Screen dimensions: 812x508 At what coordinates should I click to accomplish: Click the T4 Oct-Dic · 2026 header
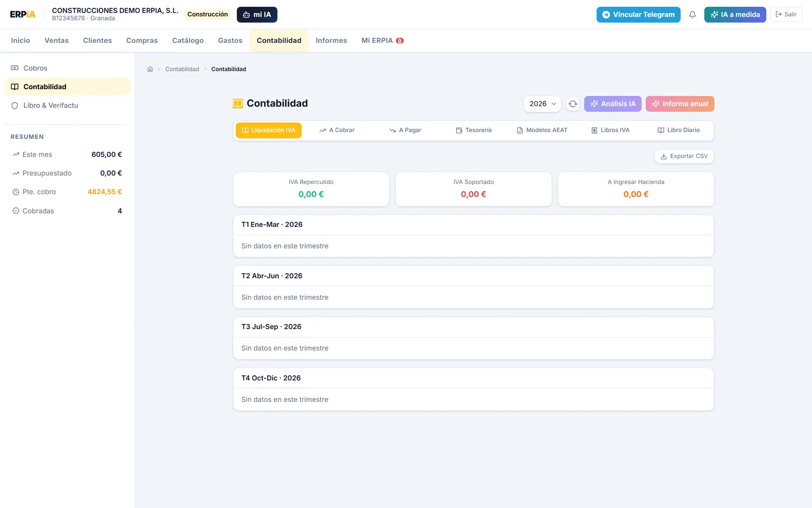[x=474, y=378]
